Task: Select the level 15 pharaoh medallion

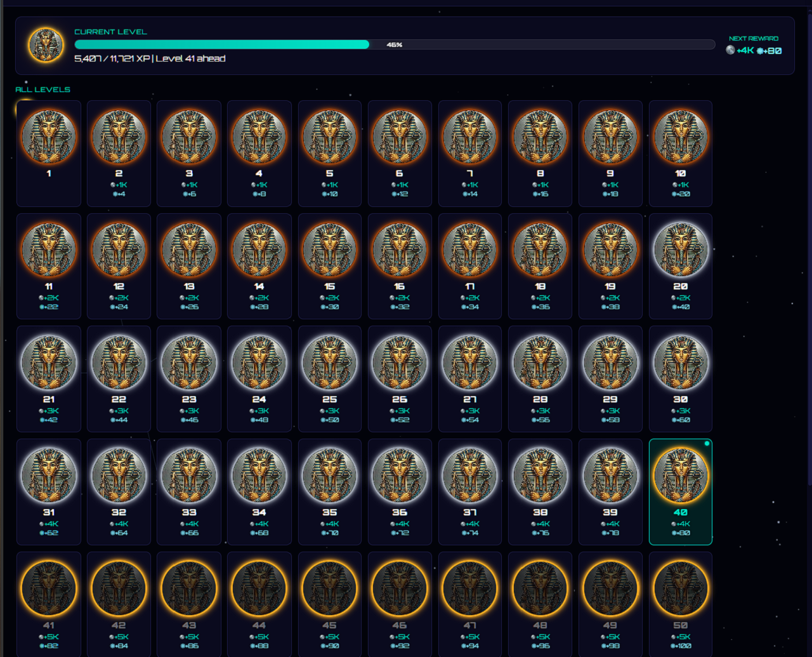Action: pyautogui.click(x=329, y=250)
